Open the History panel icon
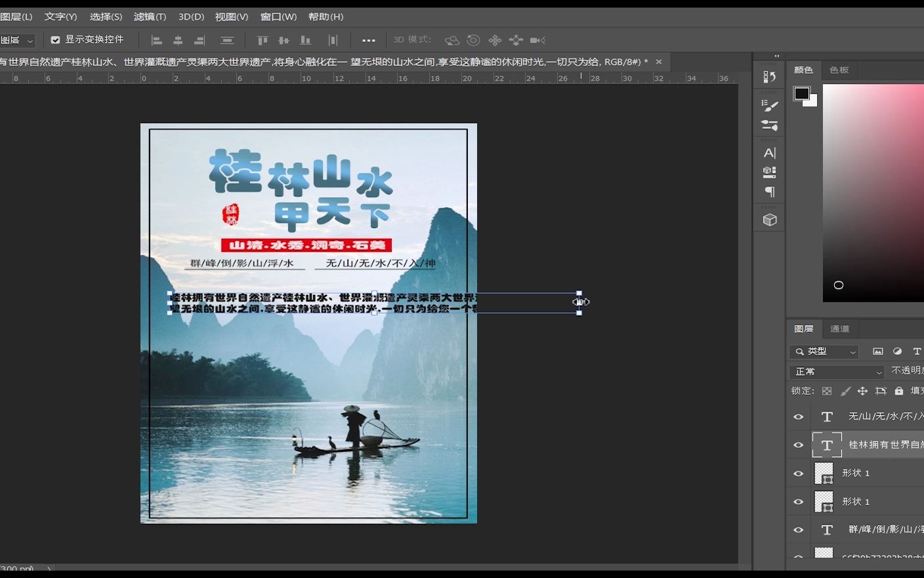This screenshot has width=924, height=578. (768, 76)
